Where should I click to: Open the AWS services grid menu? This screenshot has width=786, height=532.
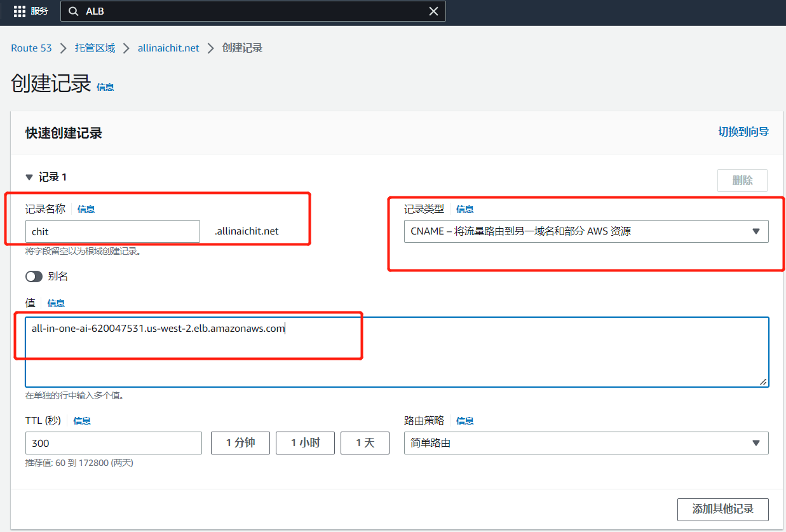coord(19,11)
